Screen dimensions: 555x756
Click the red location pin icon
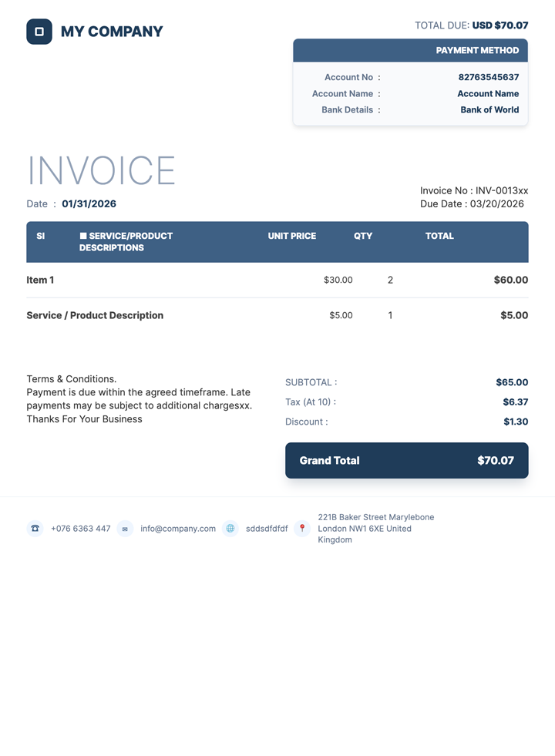coord(302,529)
